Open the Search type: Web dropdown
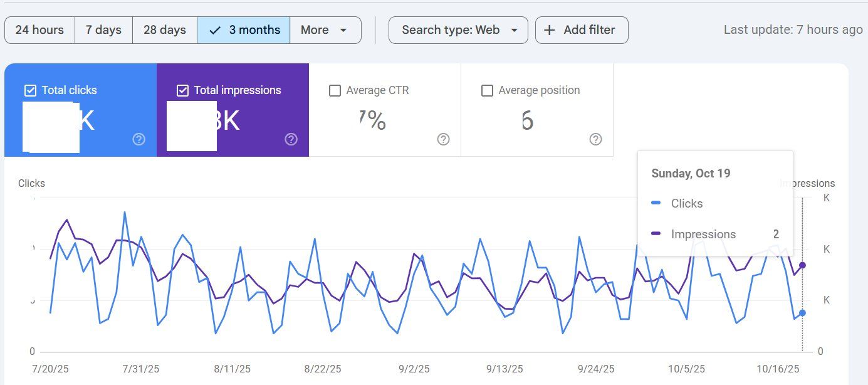Viewport: 868px width, 385px height. [x=458, y=29]
